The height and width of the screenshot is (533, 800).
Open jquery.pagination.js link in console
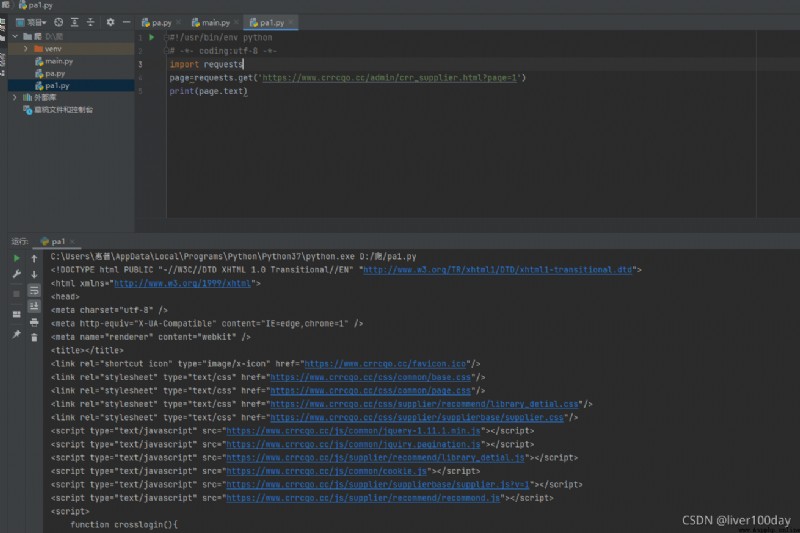click(353, 444)
